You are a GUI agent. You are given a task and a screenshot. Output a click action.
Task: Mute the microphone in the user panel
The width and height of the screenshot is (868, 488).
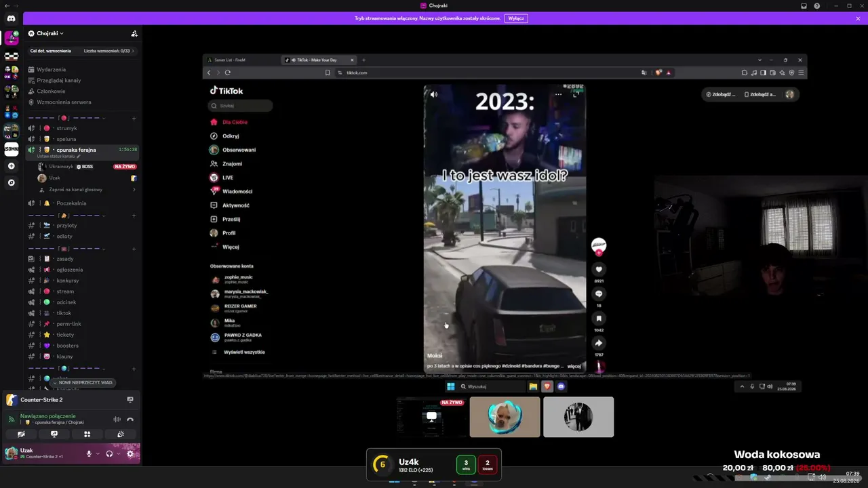tap(88, 453)
